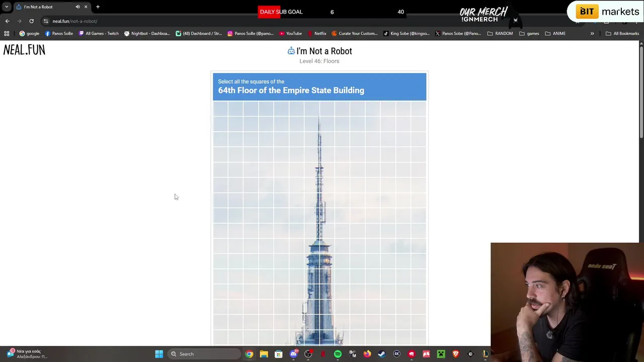Open the tab search dropdown arrow
The height and width of the screenshot is (362, 644).
(x=7, y=7)
